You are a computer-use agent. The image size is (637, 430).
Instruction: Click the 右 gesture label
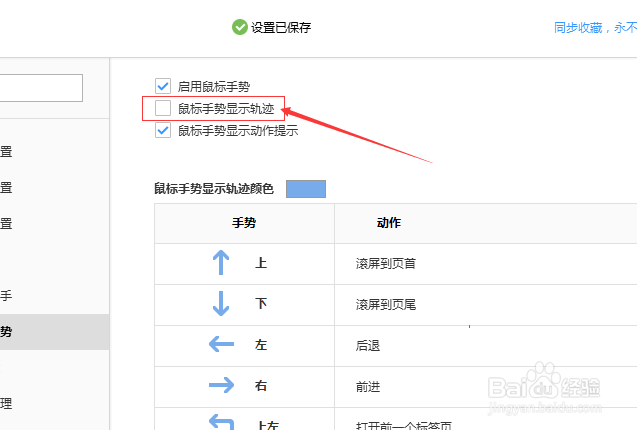click(x=261, y=385)
